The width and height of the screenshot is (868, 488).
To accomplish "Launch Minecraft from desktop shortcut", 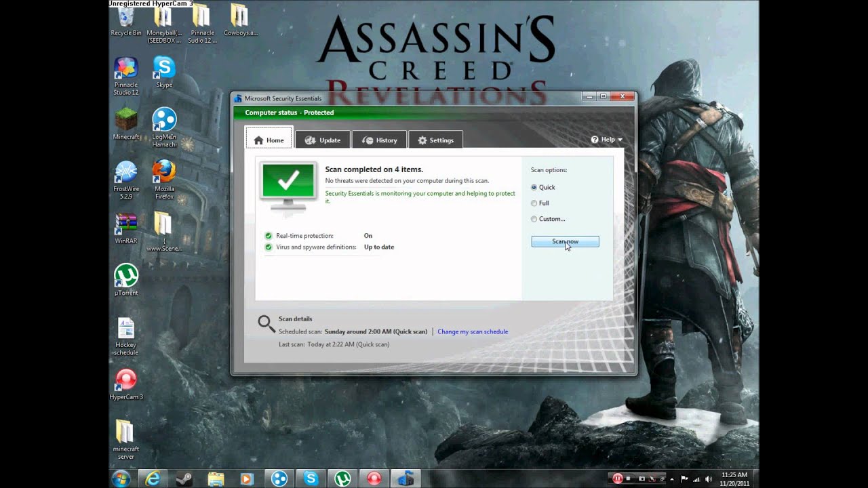I will [x=125, y=124].
